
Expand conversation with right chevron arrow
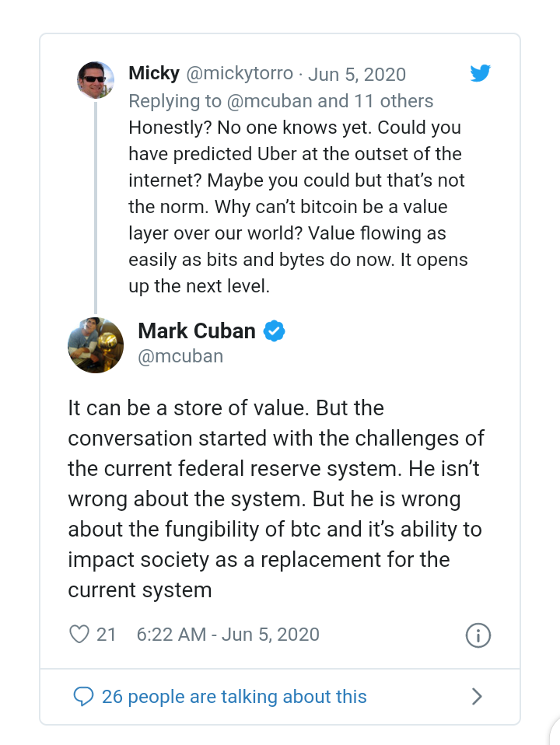[x=477, y=697]
